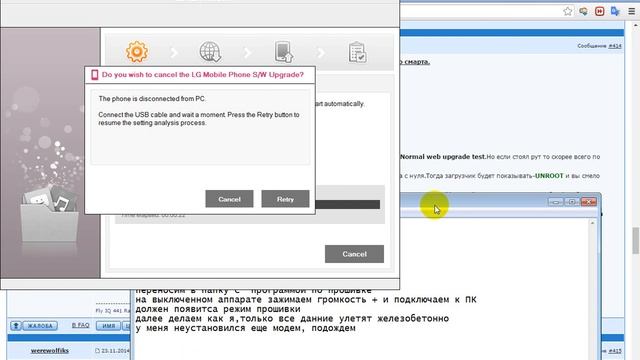
Task: Click the pink phone icon in dialog title
Action: (x=95, y=75)
